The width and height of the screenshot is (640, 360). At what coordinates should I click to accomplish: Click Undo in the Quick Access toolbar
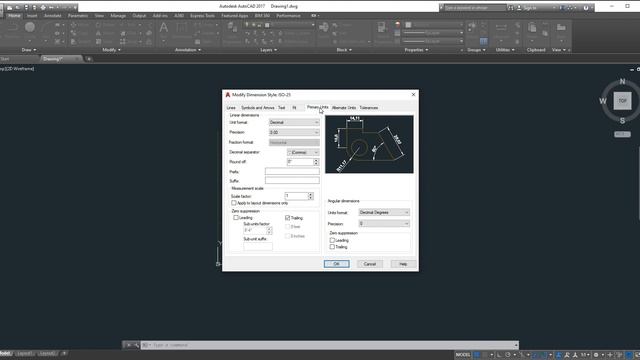(51, 7)
